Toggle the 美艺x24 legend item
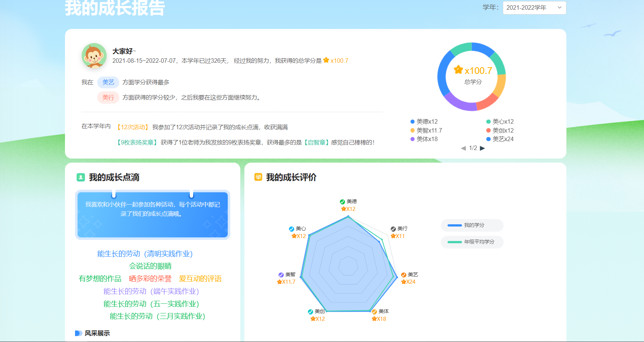Screen dimensions: 644x342 [500, 139]
